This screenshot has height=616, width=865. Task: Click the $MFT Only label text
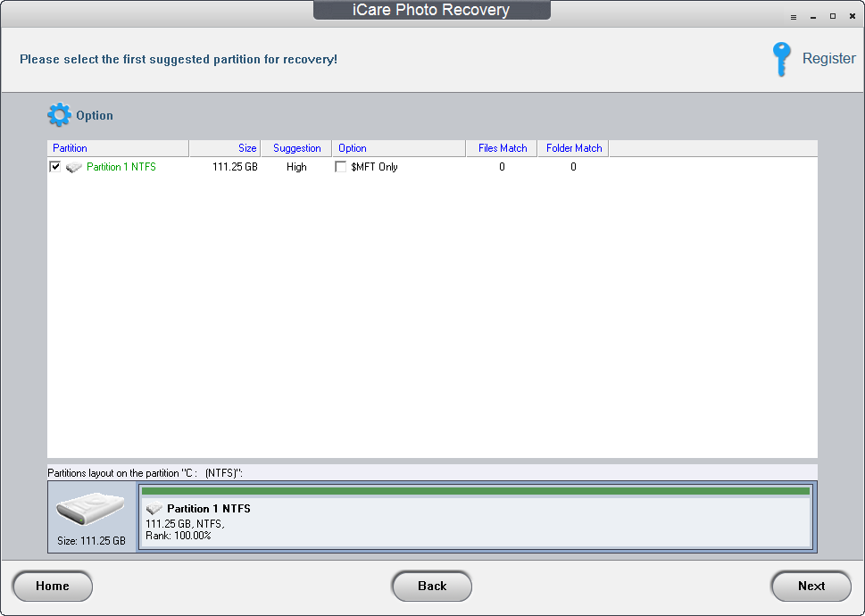pyautogui.click(x=374, y=167)
